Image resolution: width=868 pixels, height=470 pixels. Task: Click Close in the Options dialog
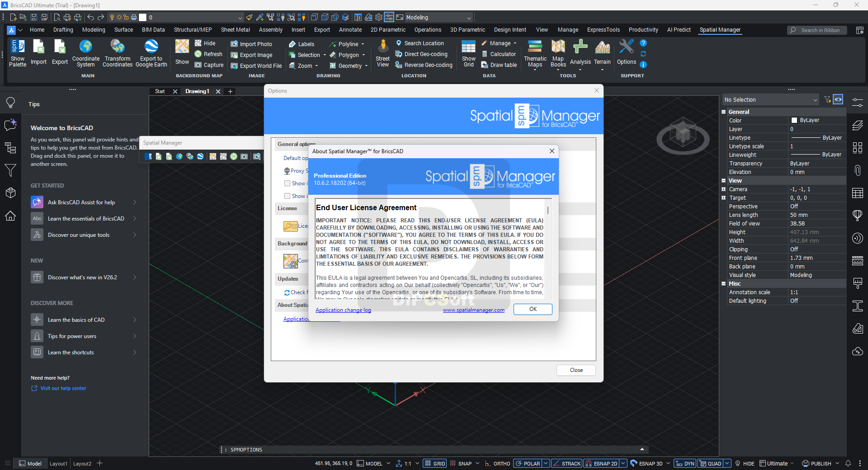point(576,370)
